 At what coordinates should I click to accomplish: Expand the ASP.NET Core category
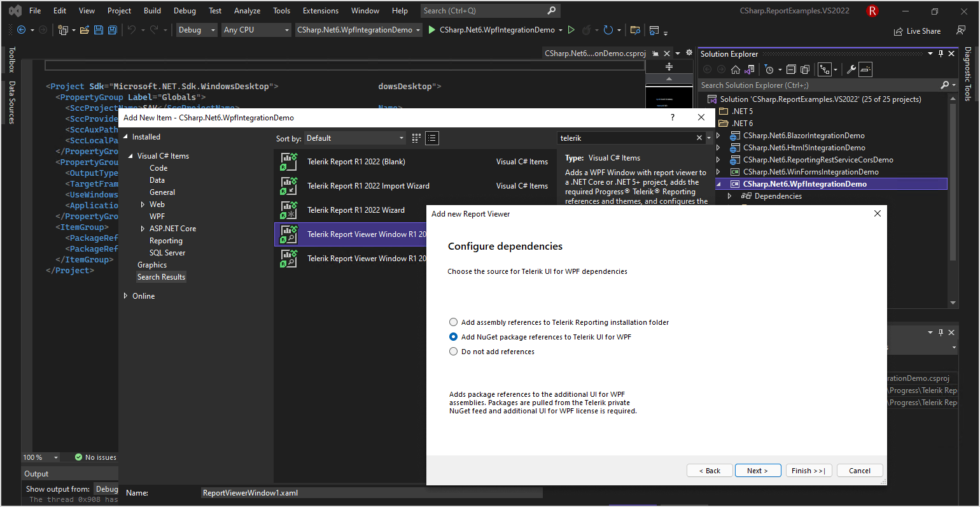pyautogui.click(x=143, y=229)
